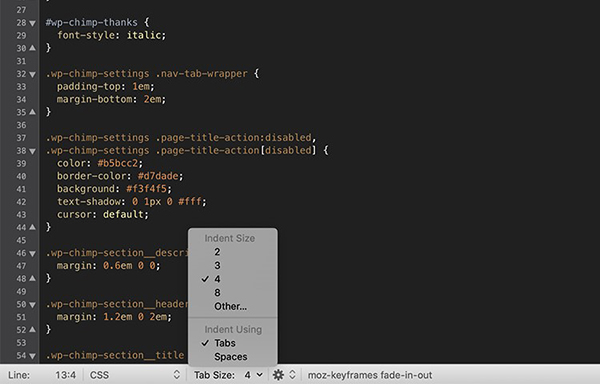The height and width of the screenshot is (384, 600).
Task: Open the Tab Size dropdown
Action: (x=228, y=375)
